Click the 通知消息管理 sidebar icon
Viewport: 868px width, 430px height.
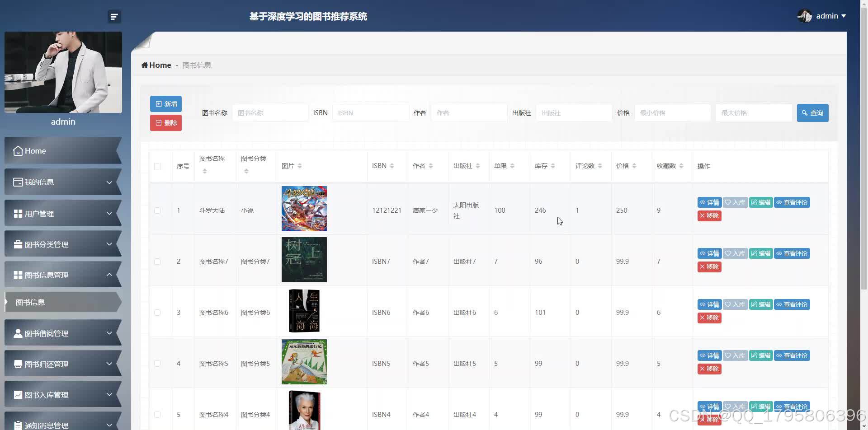pyautogui.click(x=18, y=425)
